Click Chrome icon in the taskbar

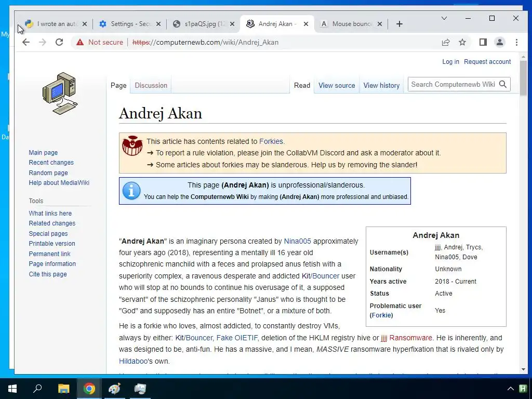pyautogui.click(x=89, y=389)
